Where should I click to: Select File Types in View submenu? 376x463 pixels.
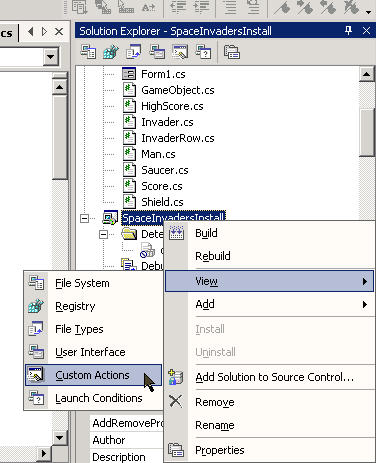click(93, 329)
